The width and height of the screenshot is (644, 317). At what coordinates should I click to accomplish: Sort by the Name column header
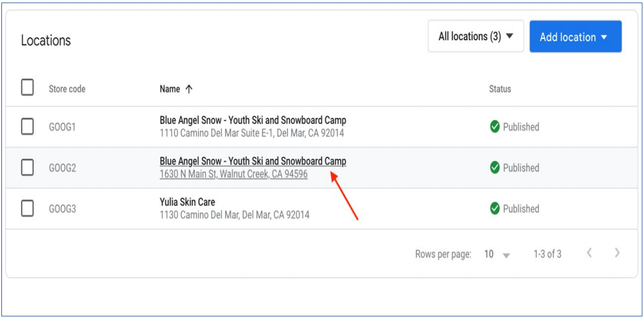[x=170, y=89]
